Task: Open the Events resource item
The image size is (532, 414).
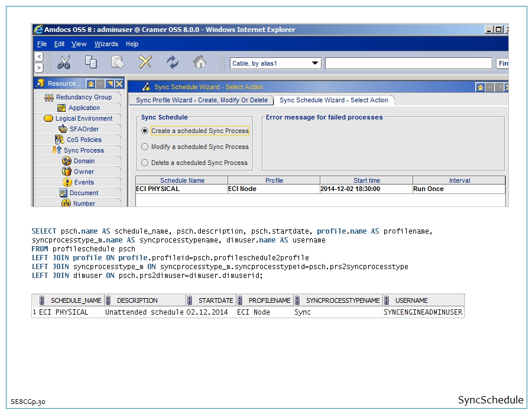Action: [84, 182]
